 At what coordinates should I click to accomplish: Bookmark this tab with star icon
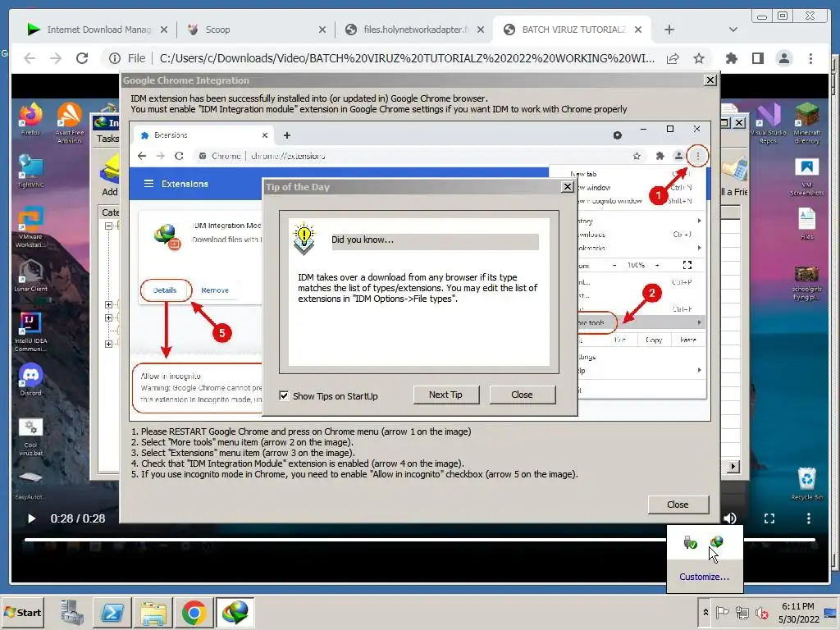point(699,58)
